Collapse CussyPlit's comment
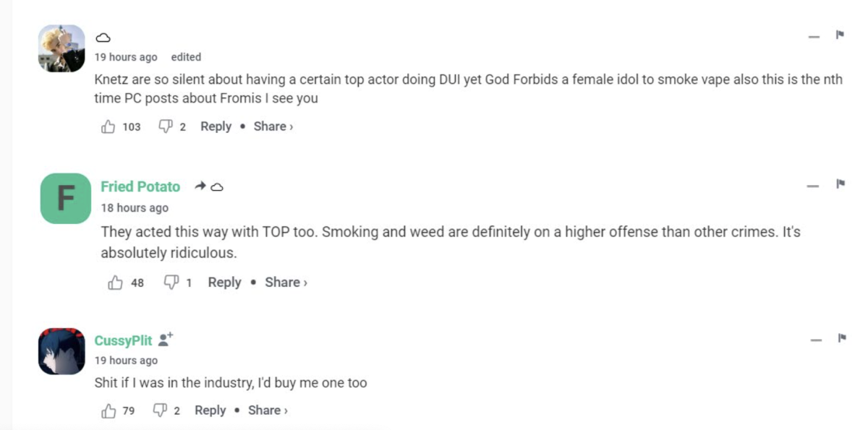868x430 pixels. point(816,340)
